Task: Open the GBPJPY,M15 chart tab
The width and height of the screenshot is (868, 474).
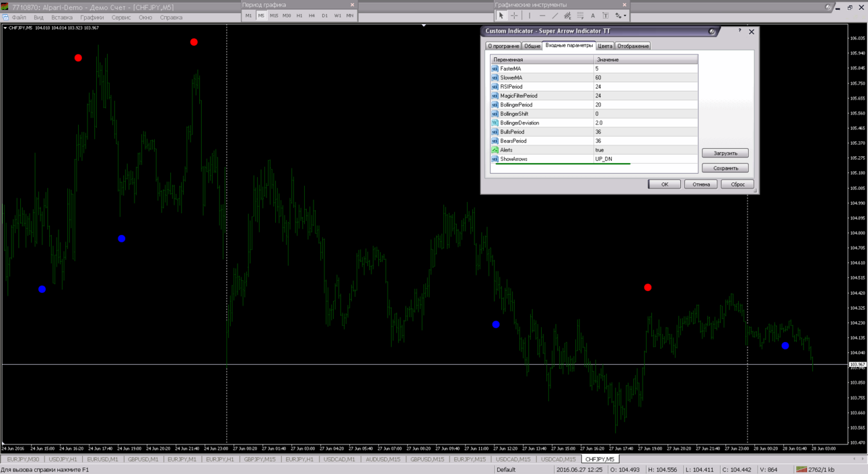Action: (x=260, y=459)
